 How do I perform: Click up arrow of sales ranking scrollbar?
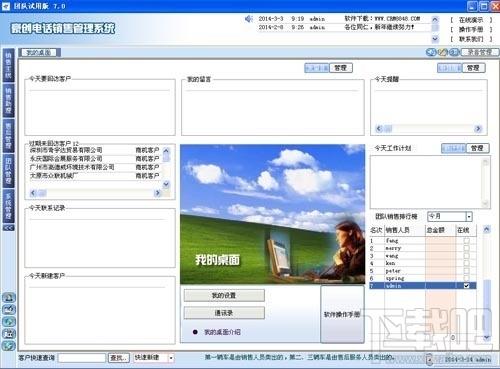(x=487, y=229)
